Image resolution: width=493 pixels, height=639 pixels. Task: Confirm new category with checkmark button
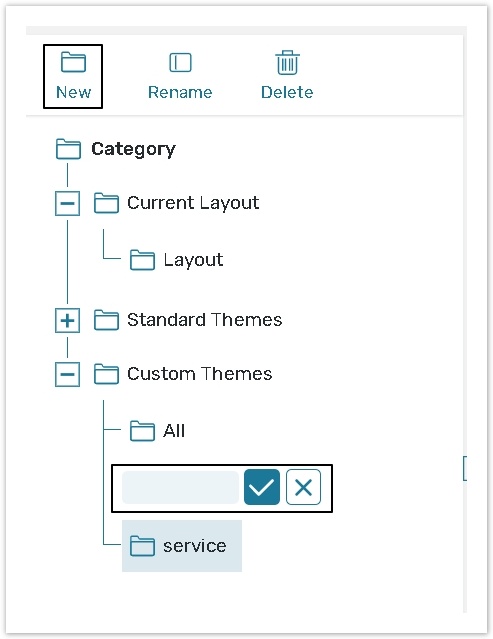pyautogui.click(x=262, y=487)
